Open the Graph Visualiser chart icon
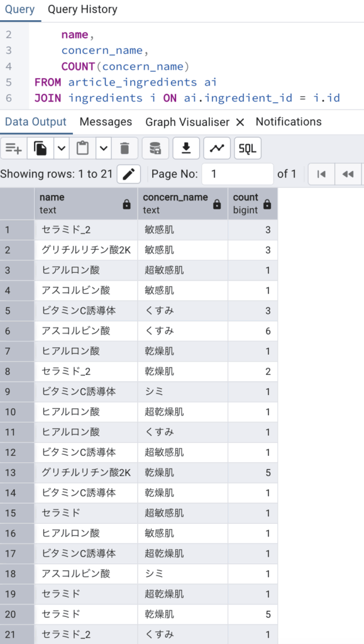The height and width of the screenshot is (644, 364). 217,148
